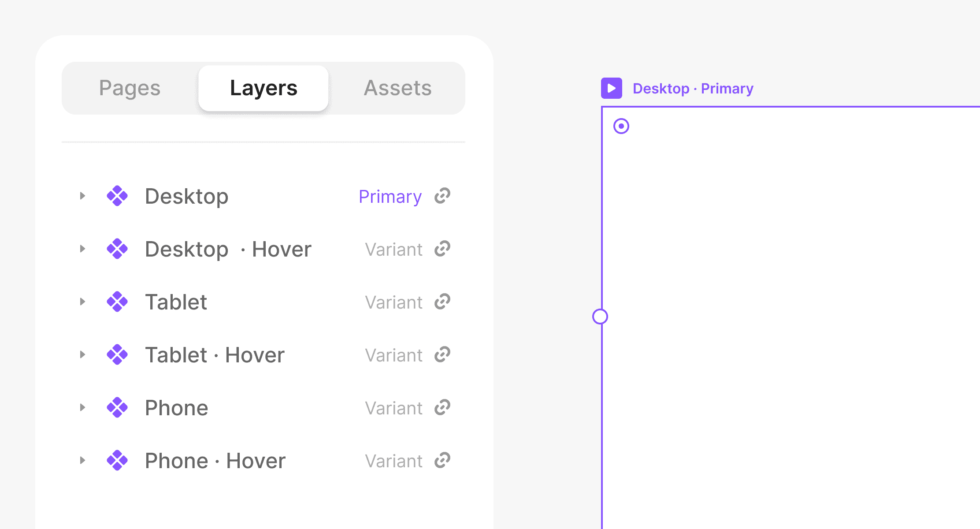Click the link icon on the Phone row
Image resolution: width=980 pixels, height=529 pixels.
pyautogui.click(x=442, y=407)
